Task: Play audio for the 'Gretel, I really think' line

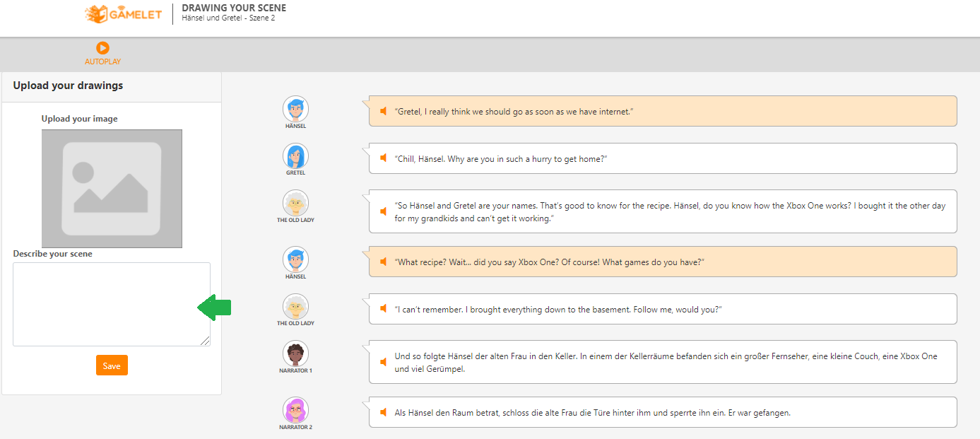Action: (384, 112)
